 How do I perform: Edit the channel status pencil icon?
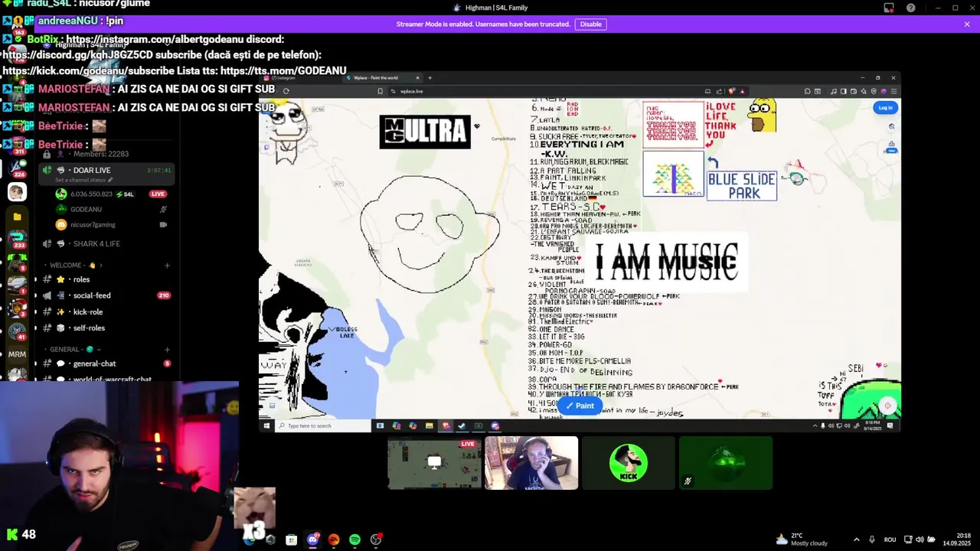pos(110,180)
